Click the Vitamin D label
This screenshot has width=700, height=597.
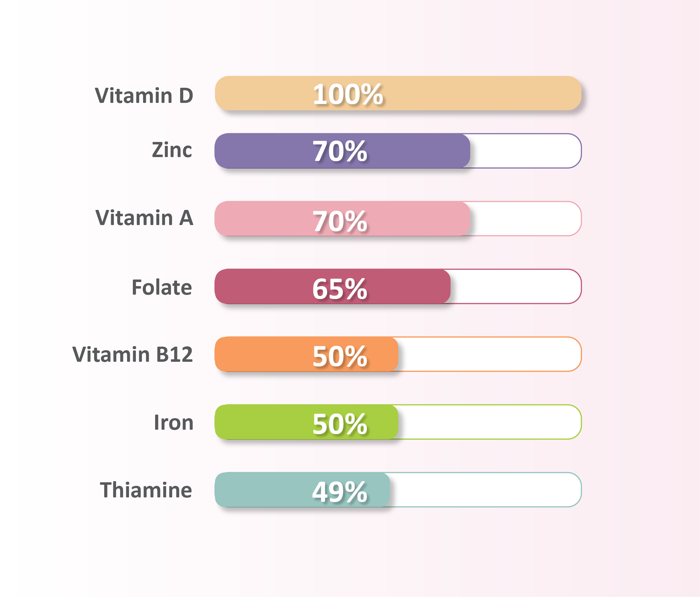144,96
